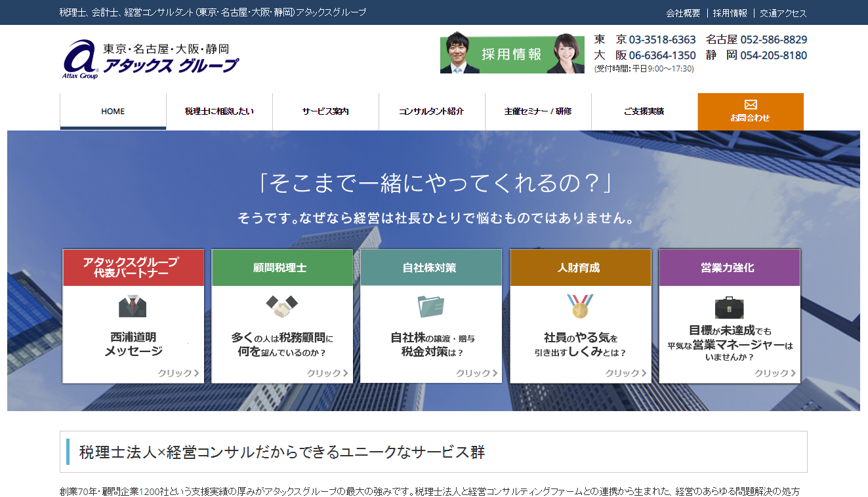This screenshot has height=497, width=868.
Task: Click the heading 税理士法人×経営コンサルだからできる
Action: coord(282,452)
